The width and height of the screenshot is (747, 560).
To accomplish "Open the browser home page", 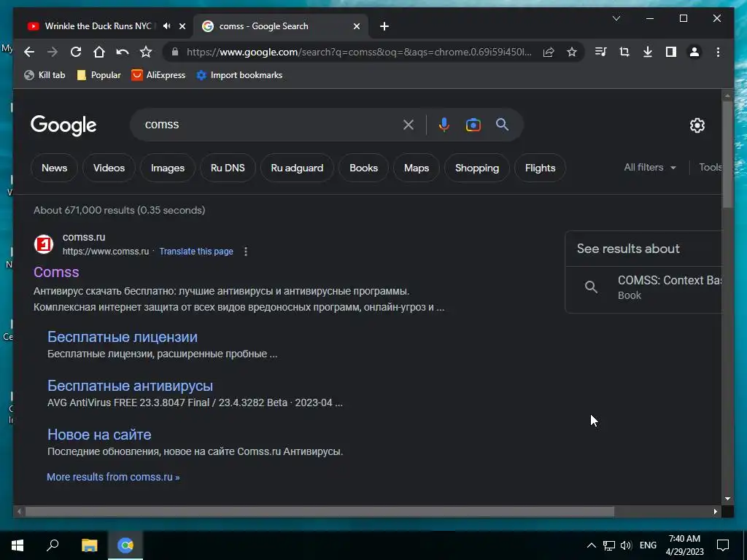I will click(99, 52).
